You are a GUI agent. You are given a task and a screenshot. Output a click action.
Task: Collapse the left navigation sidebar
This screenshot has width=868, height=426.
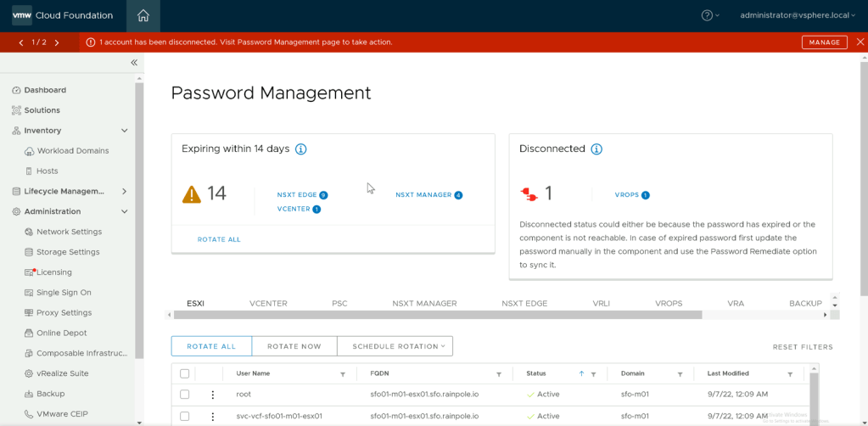pos(133,63)
